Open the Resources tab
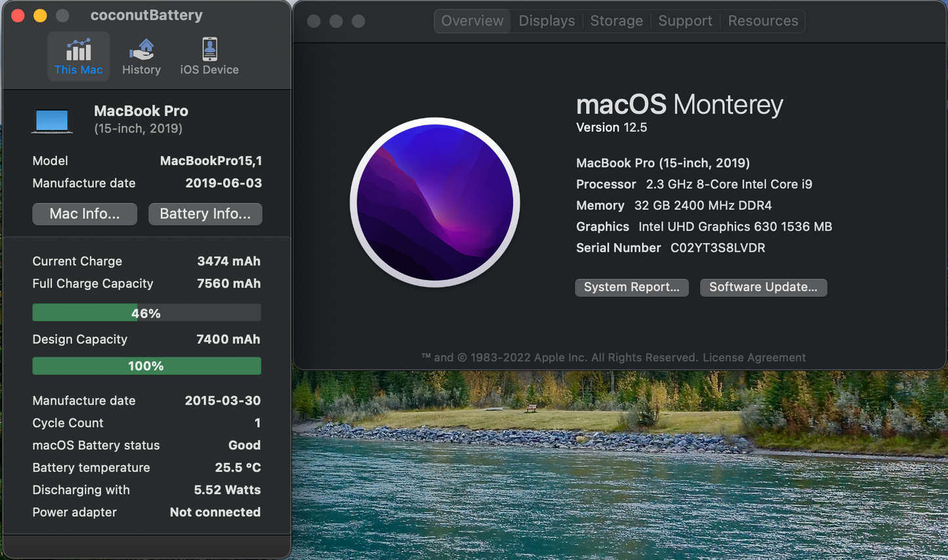 (762, 20)
